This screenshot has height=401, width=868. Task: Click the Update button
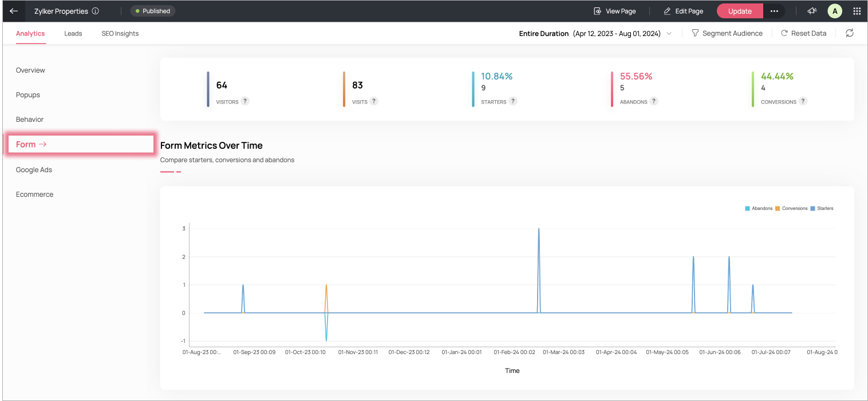tap(740, 11)
